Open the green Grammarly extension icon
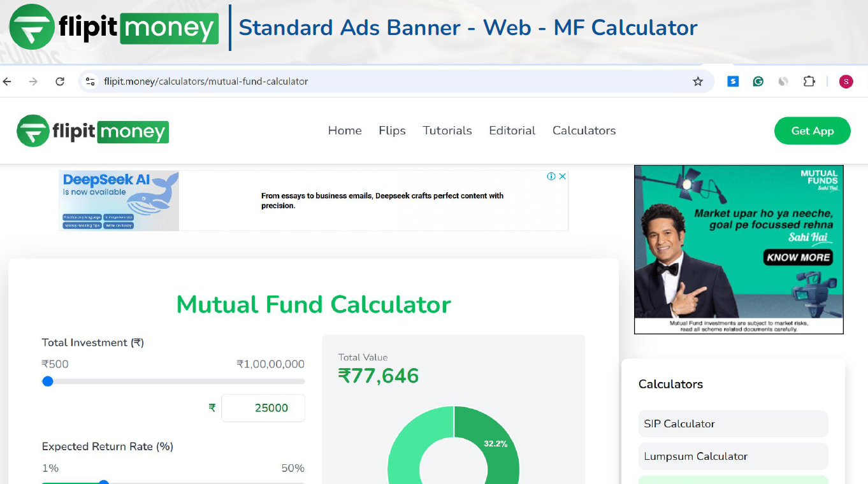This screenshot has width=868, height=484. (758, 82)
